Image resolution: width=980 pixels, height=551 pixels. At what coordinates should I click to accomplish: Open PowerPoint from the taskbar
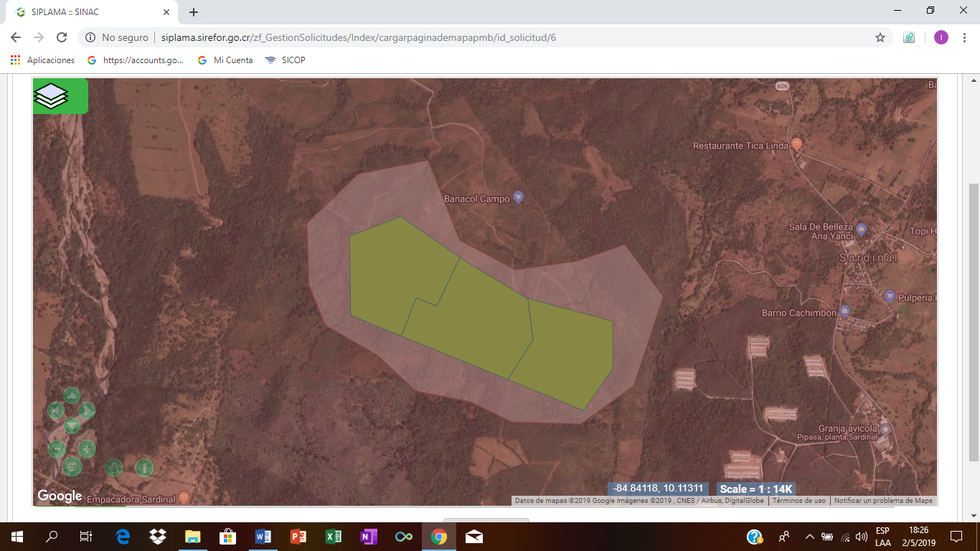tap(298, 537)
